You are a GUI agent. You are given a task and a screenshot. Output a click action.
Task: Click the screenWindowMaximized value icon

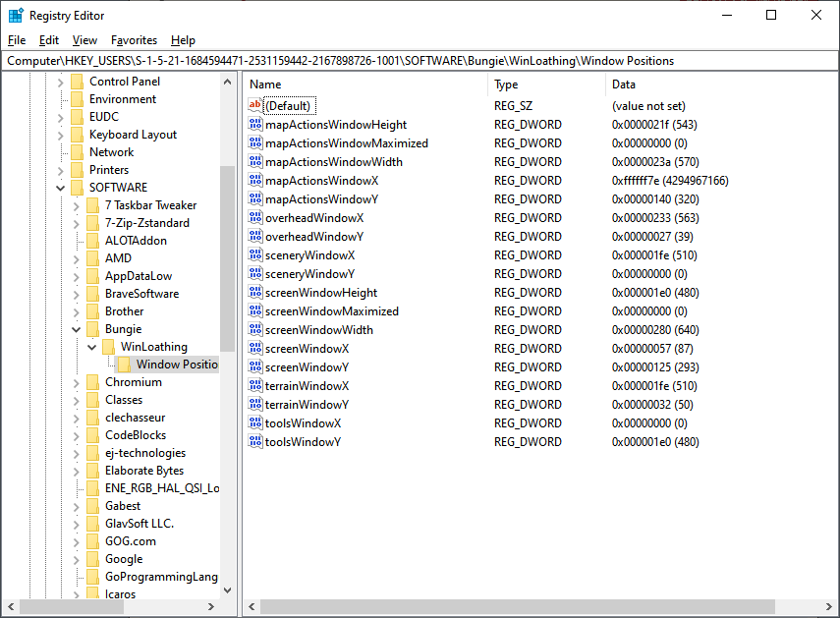255,311
